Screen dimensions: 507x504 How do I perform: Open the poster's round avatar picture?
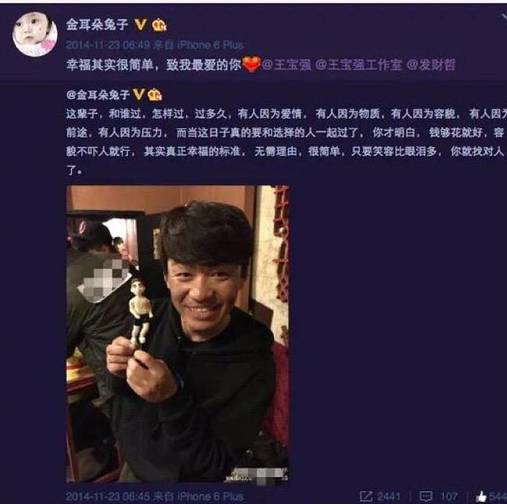[35, 34]
